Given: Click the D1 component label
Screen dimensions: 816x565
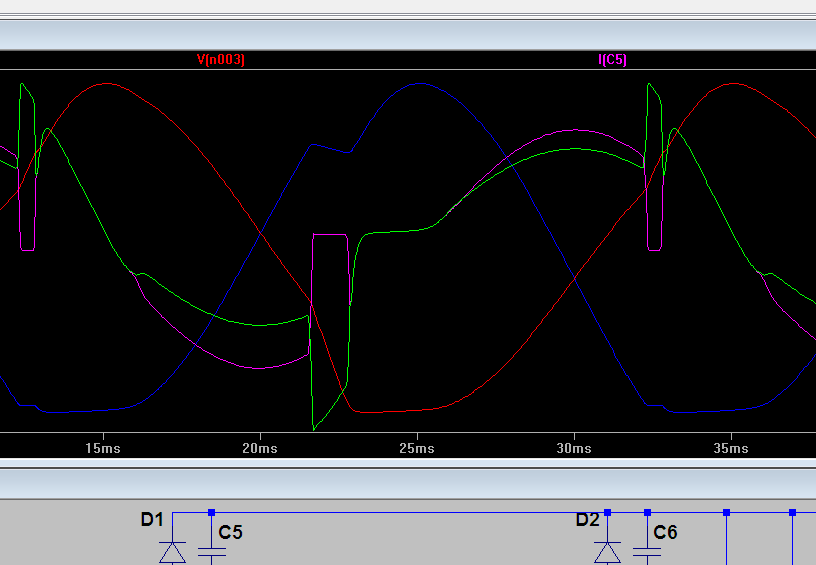Looking at the screenshot, I should (152, 520).
